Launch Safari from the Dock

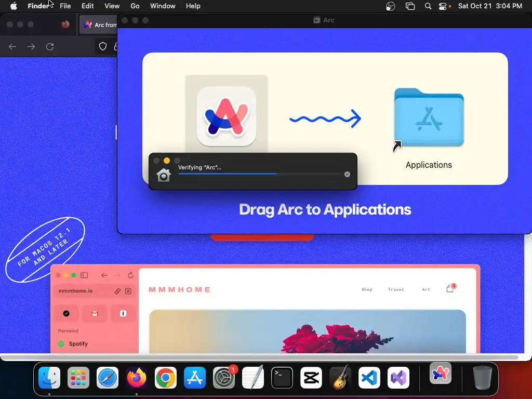[108, 378]
